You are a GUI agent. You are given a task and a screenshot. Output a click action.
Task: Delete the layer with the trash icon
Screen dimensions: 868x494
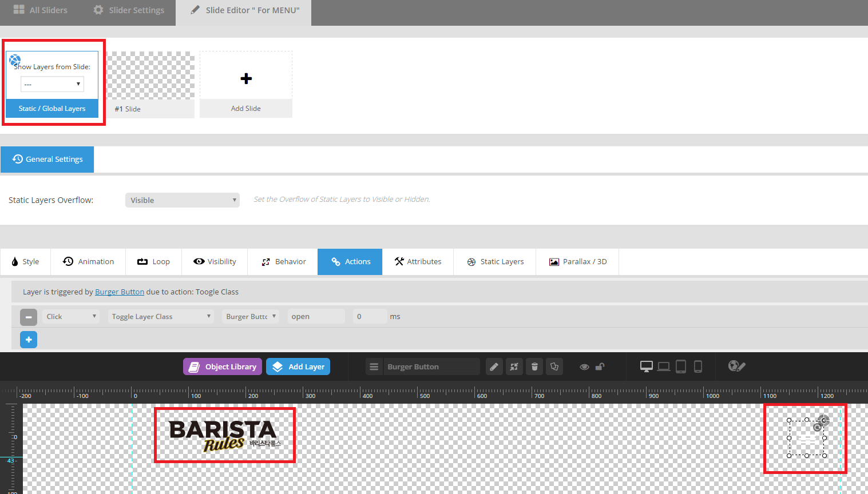point(534,367)
